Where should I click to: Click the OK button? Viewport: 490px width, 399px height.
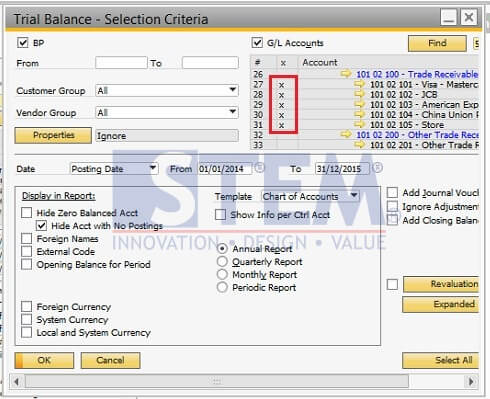point(44,360)
